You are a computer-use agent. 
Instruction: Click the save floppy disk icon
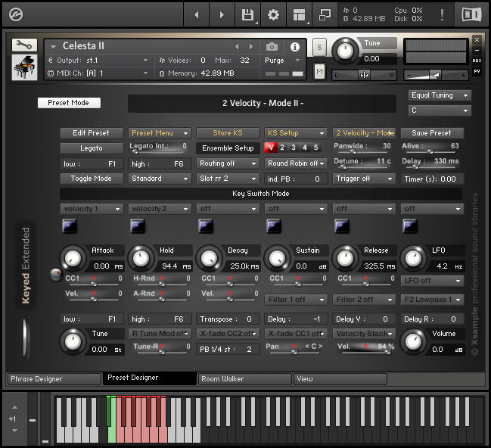(x=247, y=14)
